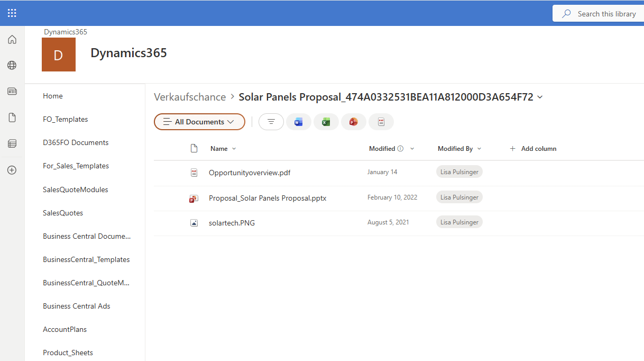This screenshot has width=644, height=361.
Task: Click the Create plus icon in rail
Action: coord(12,170)
